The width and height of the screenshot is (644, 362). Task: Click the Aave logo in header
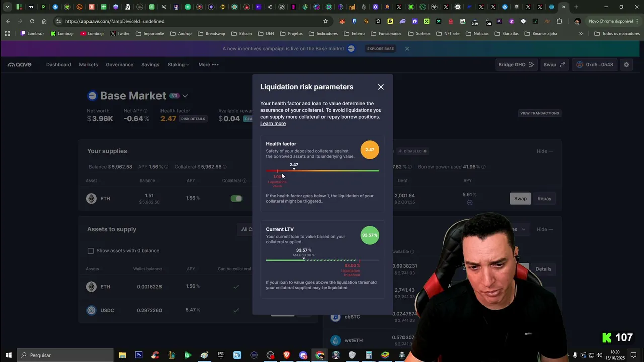tap(19, 65)
